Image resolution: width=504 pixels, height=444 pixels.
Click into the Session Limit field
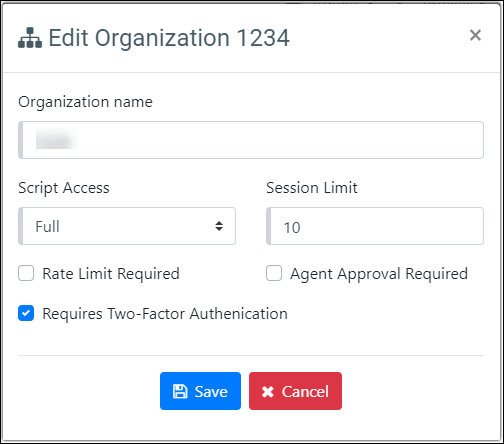point(375,226)
